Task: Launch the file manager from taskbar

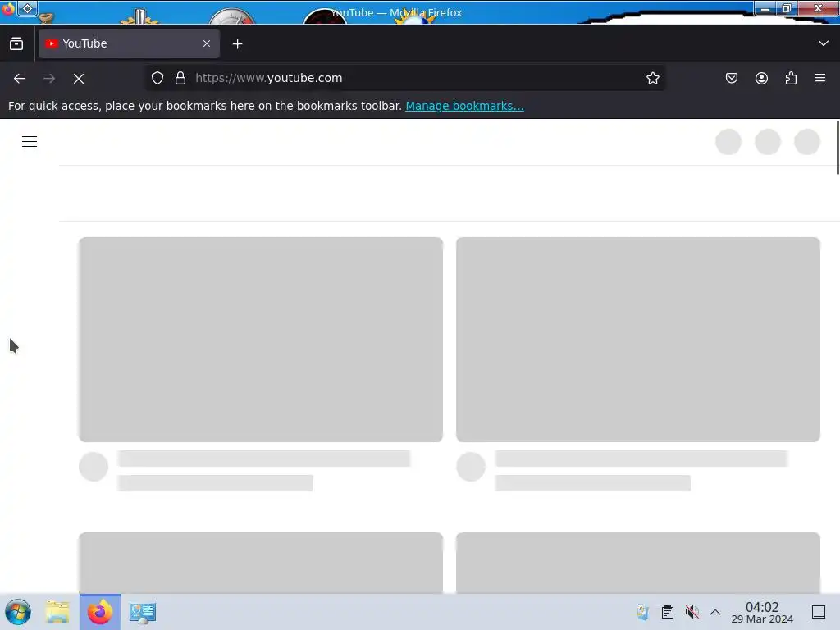Action: click(57, 612)
